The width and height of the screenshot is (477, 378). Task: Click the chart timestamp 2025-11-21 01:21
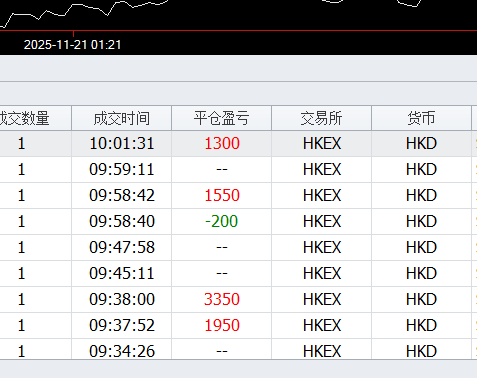(x=72, y=45)
